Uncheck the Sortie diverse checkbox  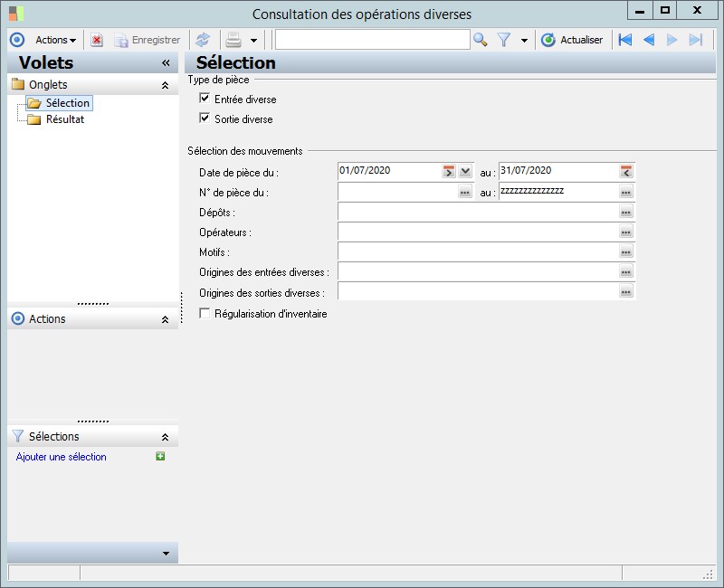pos(205,119)
